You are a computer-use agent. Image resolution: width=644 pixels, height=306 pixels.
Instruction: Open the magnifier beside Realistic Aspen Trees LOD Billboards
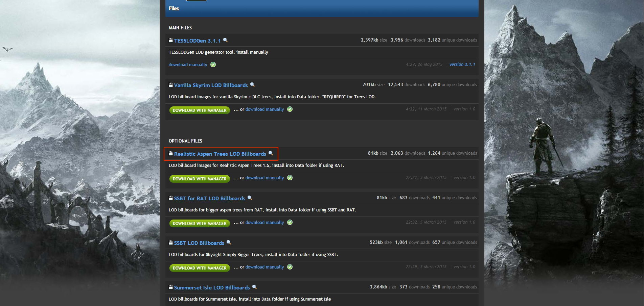tap(271, 153)
